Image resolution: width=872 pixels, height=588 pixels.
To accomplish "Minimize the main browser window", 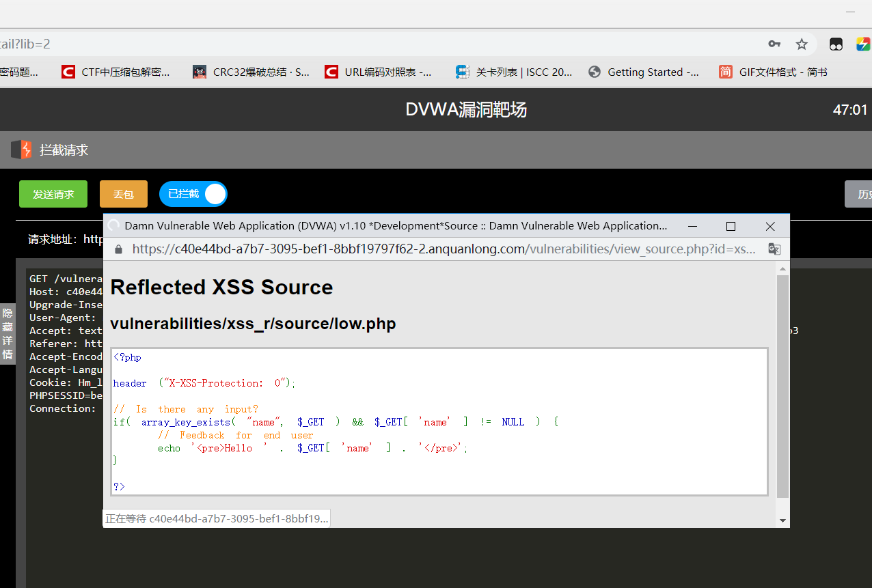I will [x=851, y=12].
